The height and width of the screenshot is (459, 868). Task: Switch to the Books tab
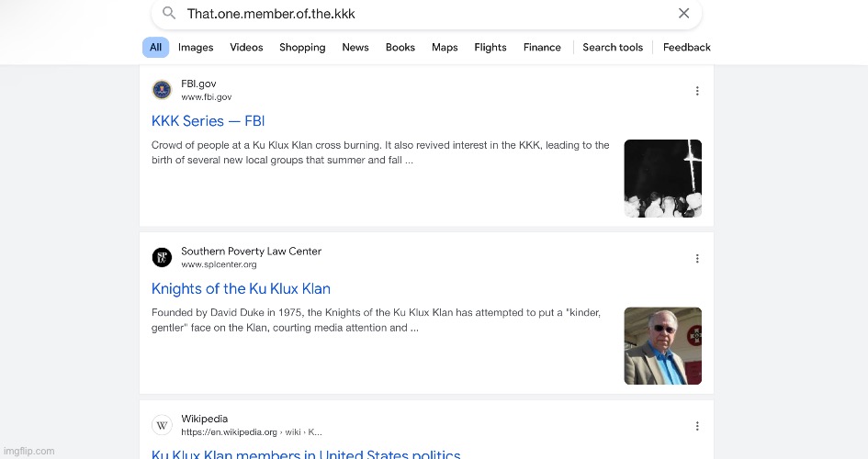point(400,48)
